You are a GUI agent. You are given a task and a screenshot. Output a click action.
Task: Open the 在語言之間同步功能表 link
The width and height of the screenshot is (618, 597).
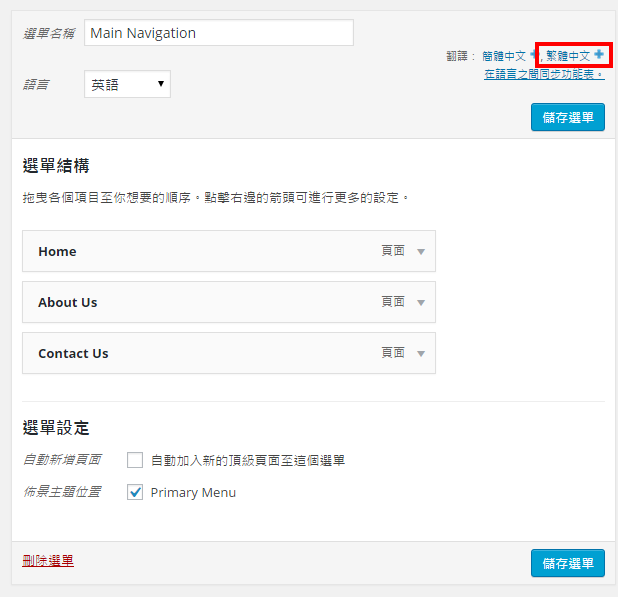coord(543,74)
